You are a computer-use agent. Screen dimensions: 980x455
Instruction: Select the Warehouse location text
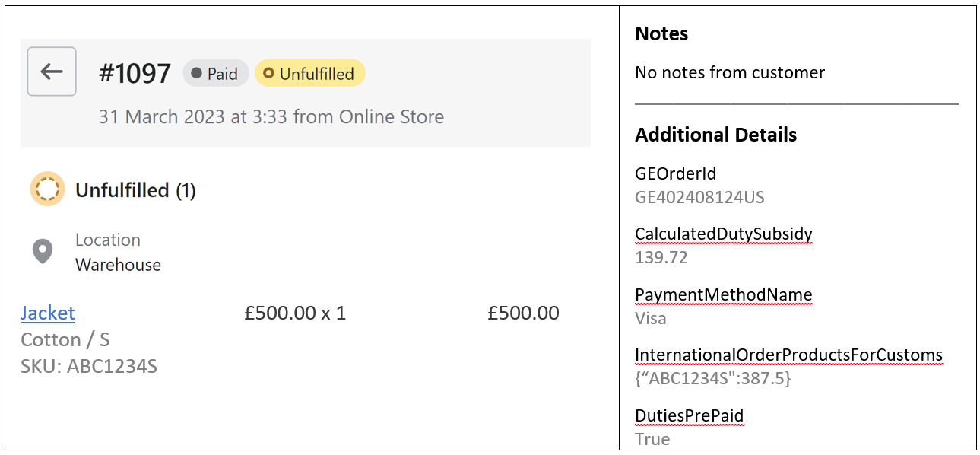pyautogui.click(x=118, y=265)
